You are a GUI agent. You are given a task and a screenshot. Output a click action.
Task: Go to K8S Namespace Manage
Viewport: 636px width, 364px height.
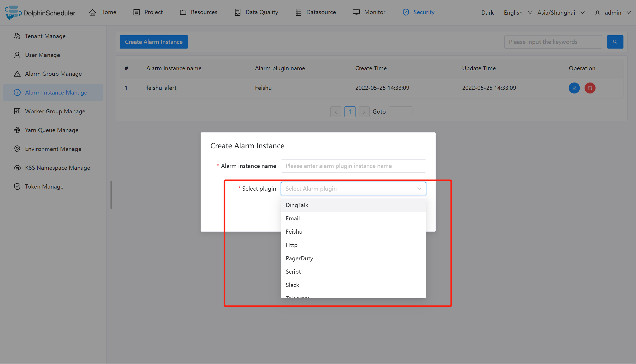tap(57, 168)
